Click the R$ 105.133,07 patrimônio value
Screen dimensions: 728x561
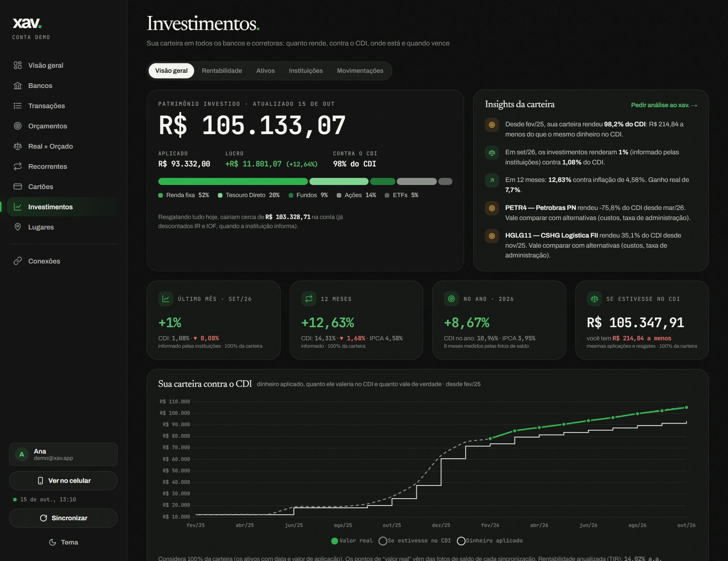pos(252,125)
